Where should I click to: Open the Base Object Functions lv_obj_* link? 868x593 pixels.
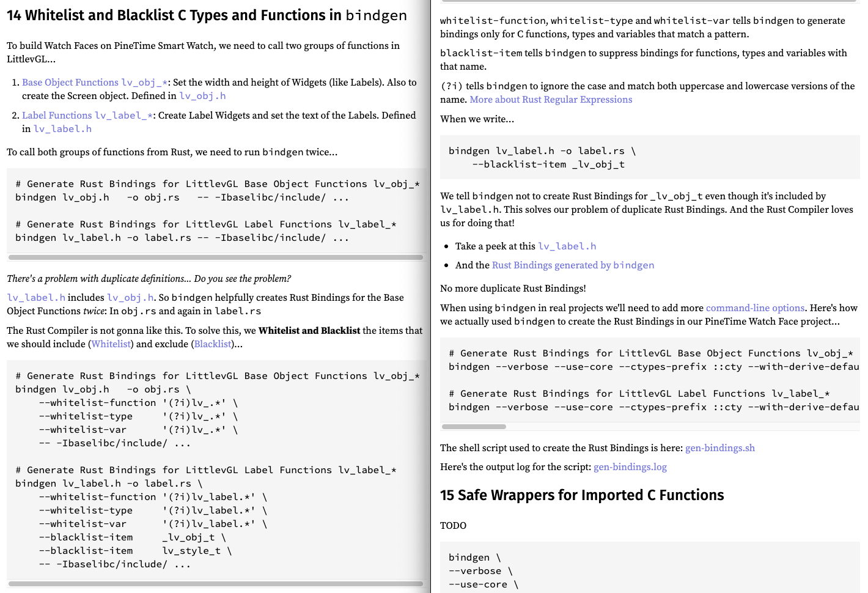click(x=95, y=83)
